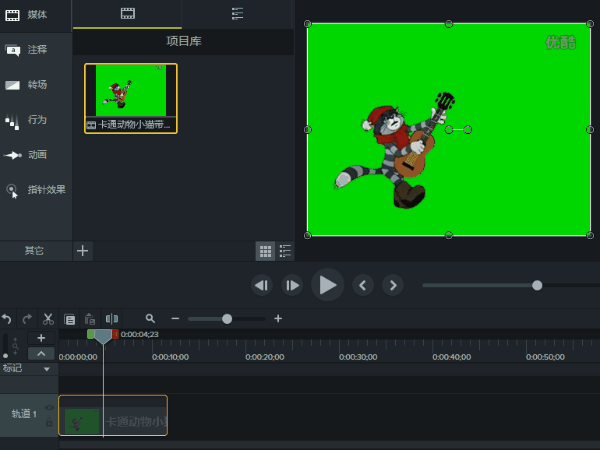Zoom in the timeline with plus
600x450 pixels.
pyautogui.click(x=278, y=318)
